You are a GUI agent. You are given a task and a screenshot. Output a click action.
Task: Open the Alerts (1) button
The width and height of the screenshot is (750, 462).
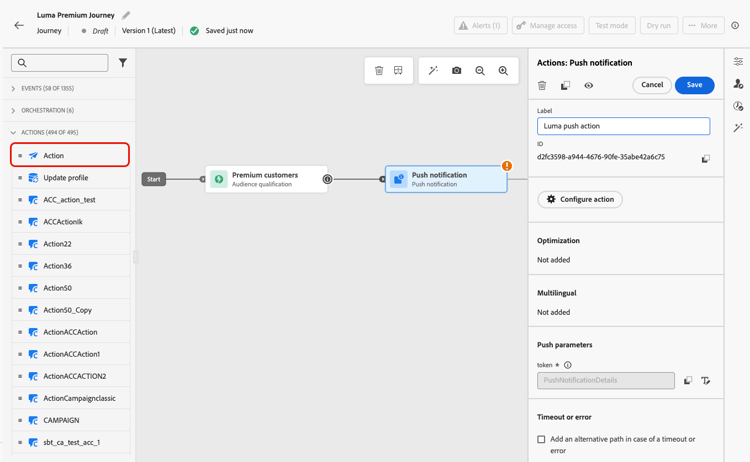pos(480,25)
